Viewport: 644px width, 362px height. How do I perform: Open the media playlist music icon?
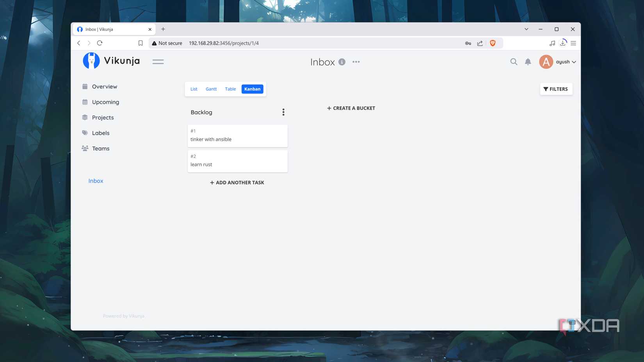pos(552,43)
